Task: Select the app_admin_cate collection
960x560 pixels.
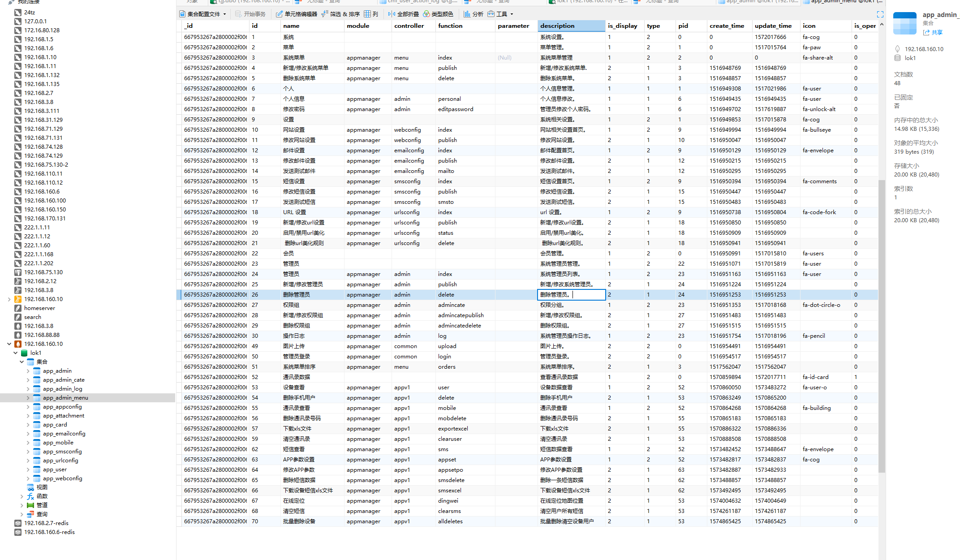Action: pos(64,380)
